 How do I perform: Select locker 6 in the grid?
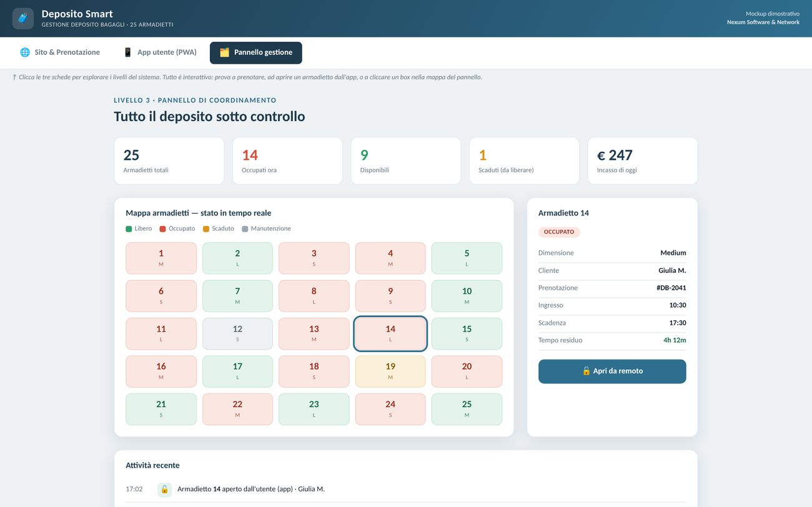point(161,296)
